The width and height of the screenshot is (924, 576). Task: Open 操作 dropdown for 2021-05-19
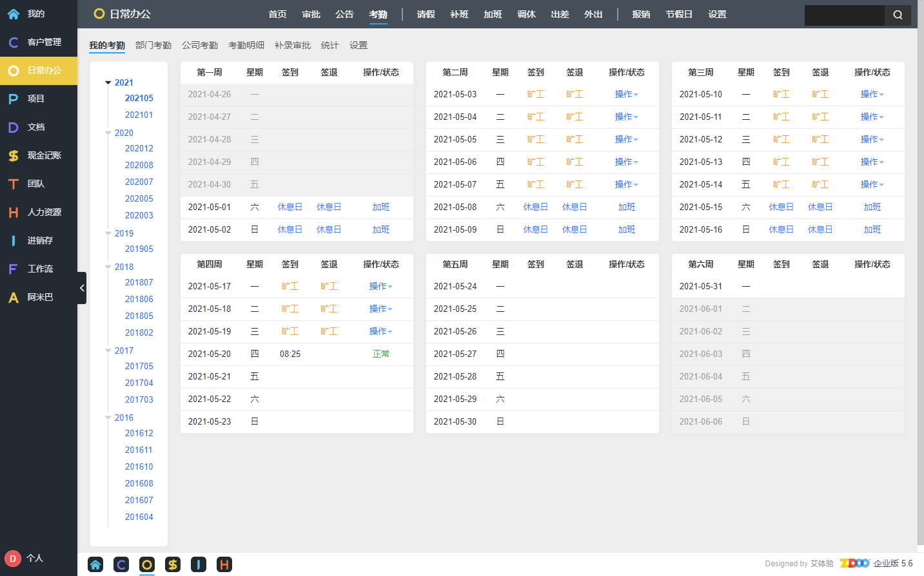pyautogui.click(x=380, y=331)
